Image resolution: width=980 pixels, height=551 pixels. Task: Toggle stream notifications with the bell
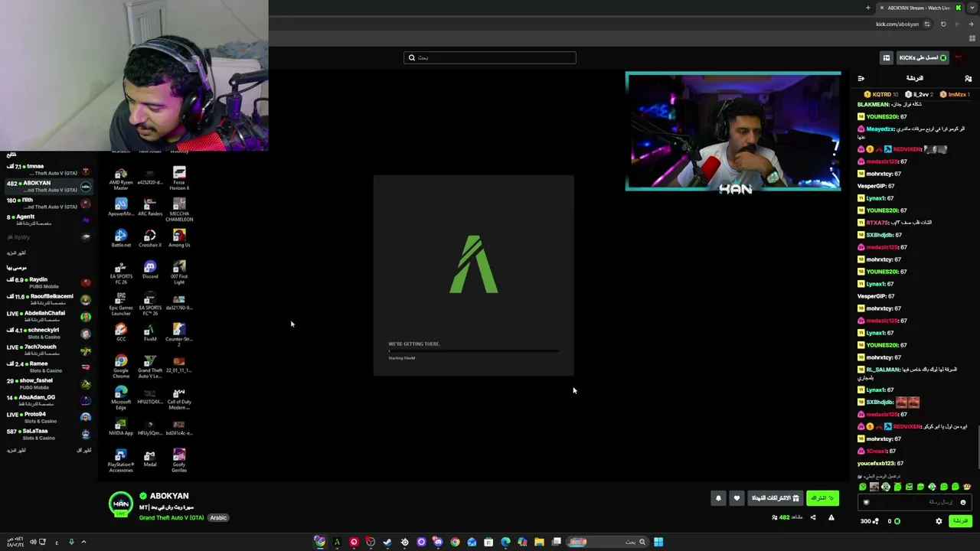click(x=718, y=498)
